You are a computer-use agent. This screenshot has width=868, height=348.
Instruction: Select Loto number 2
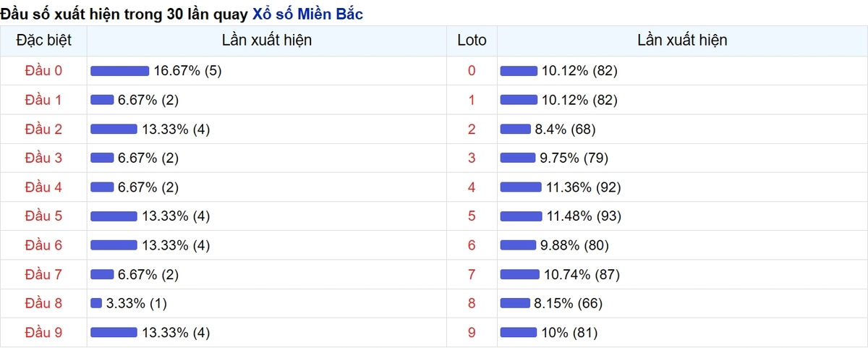[472, 129]
